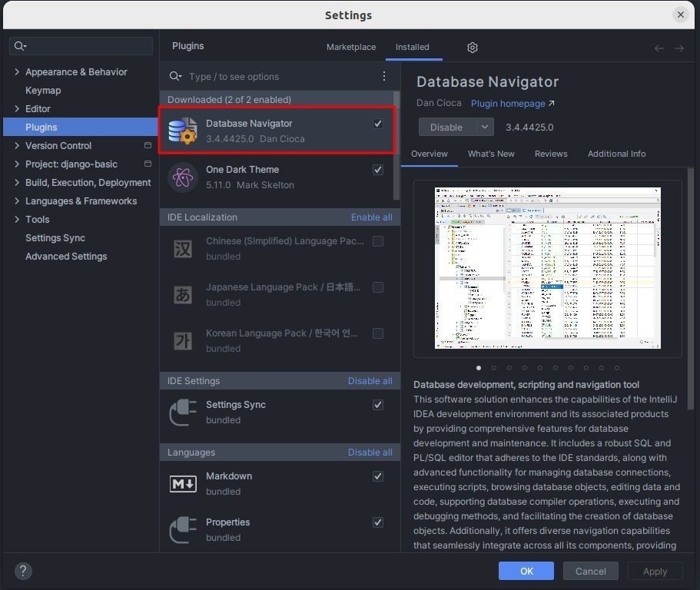
Task: Open the Additional Info tab
Action: coord(616,154)
